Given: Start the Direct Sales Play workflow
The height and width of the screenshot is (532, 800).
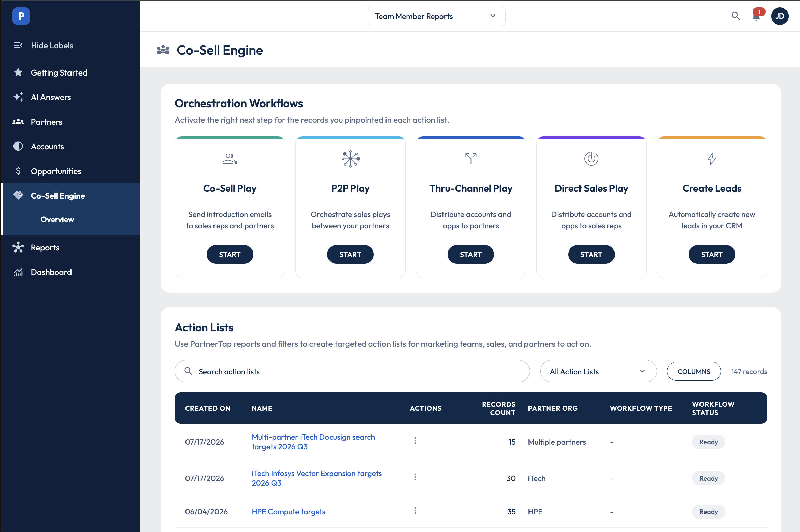Looking at the screenshot, I should pyautogui.click(x=591, y=254).
